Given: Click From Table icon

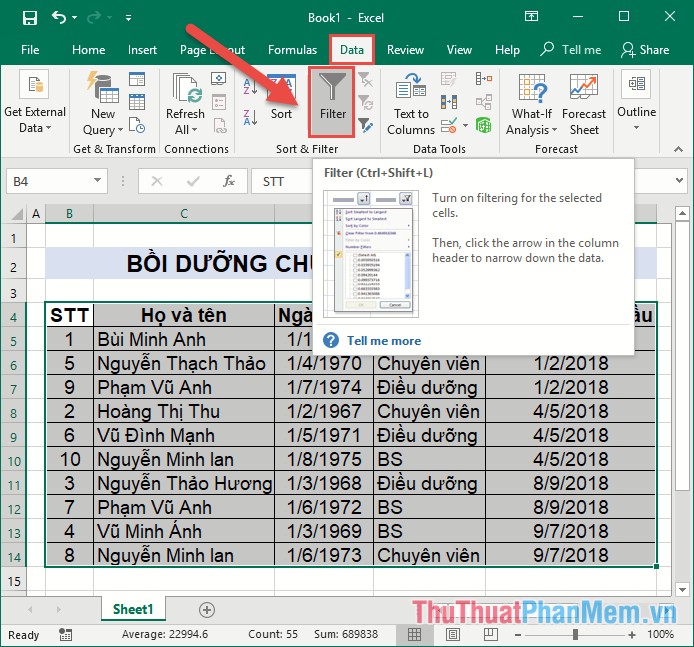Looking at the screenshot, I should (137, 102).
